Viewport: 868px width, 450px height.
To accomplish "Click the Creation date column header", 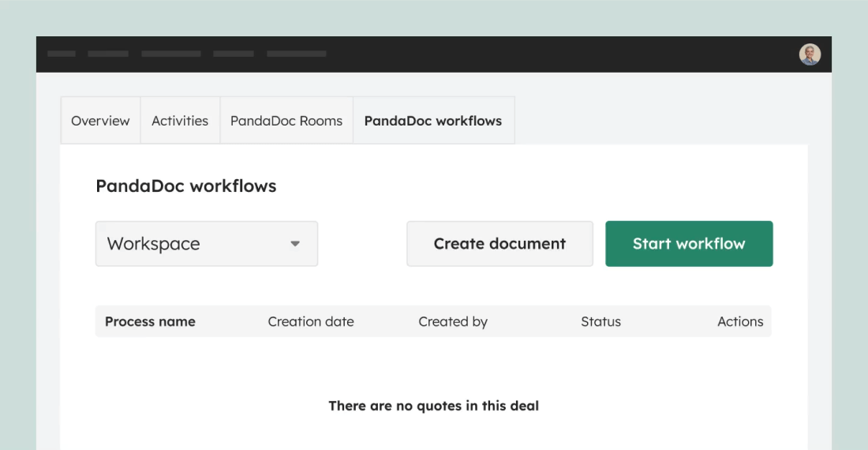I will 311,321.
